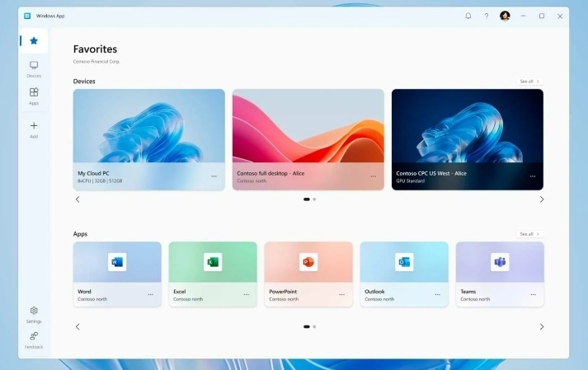Launch the Teams app icon
Viewport: 588px width, 370px height.
(500, 262)
